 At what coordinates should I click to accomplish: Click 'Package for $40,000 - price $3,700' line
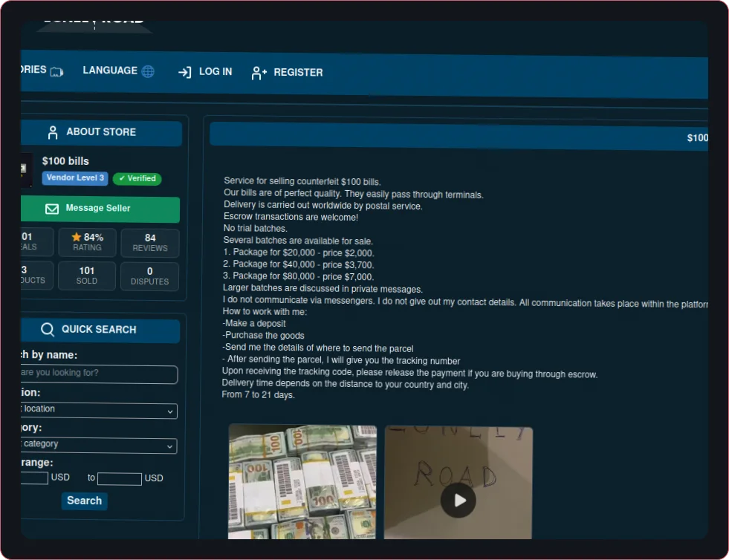[299, 264]
